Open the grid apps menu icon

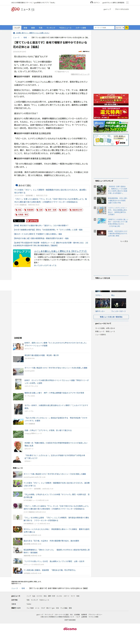pos(127,2)
